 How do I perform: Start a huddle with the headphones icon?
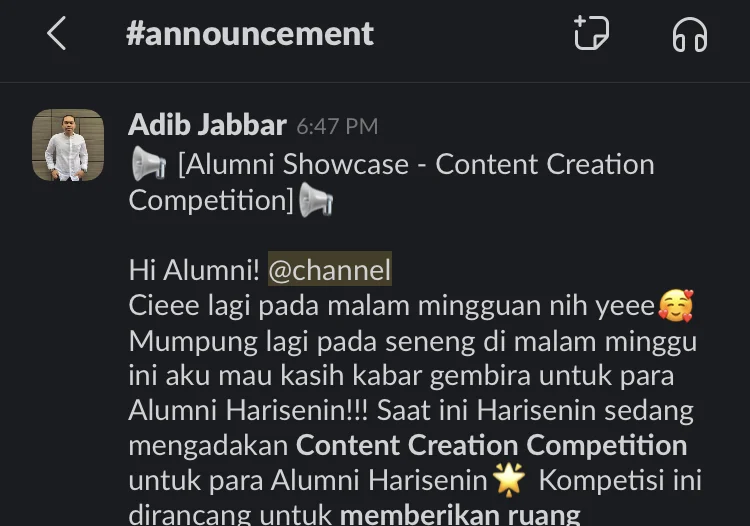pos(690,34)
